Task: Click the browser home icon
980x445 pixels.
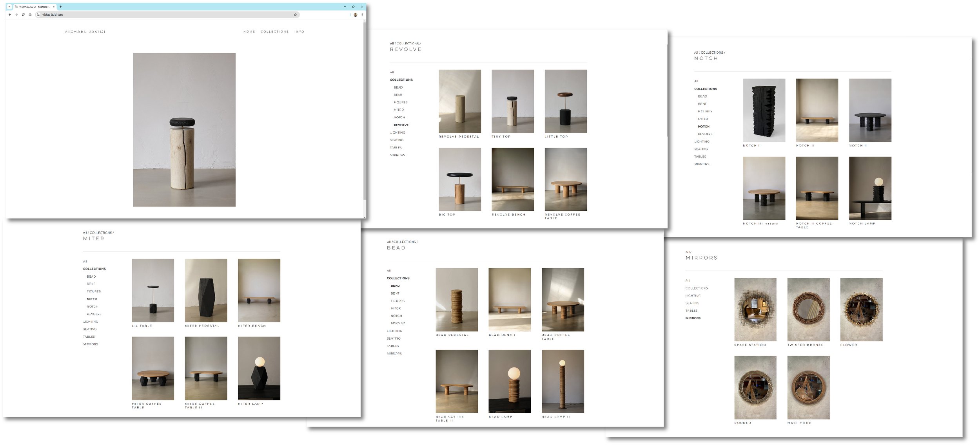Action: point(30,15)
